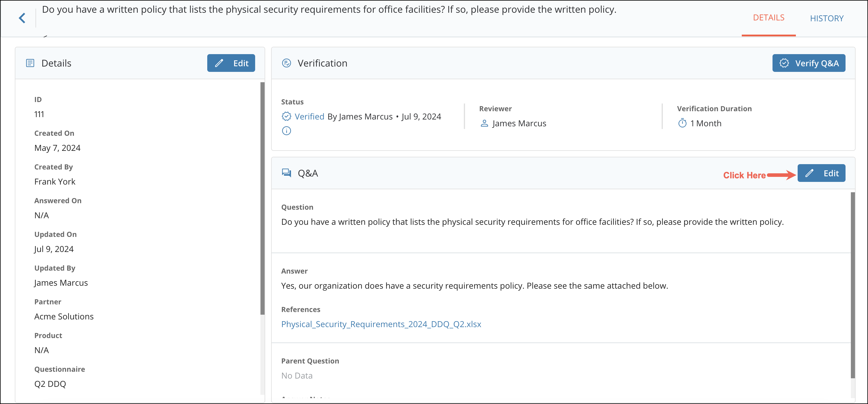
Task: Click the person icon beside James Marcus reviewer
Action: (485, 123)
